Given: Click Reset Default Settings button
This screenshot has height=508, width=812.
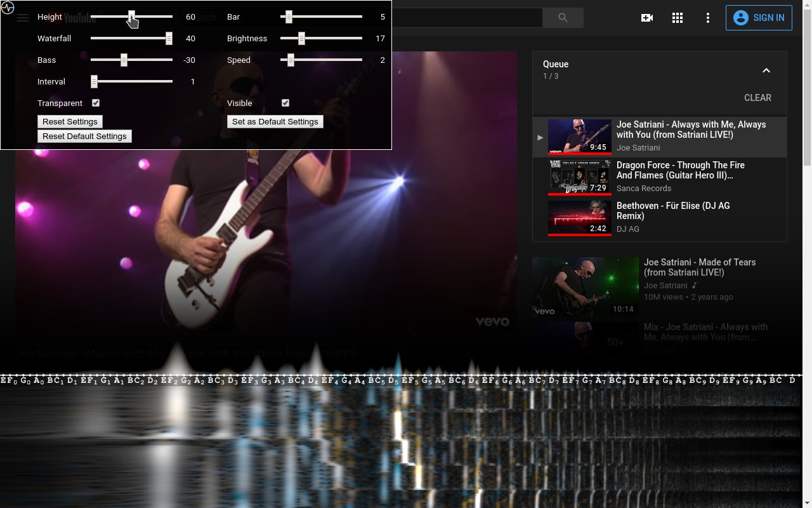Looking at the screenshot, I should pyautogui.click(x=84, y=136).
